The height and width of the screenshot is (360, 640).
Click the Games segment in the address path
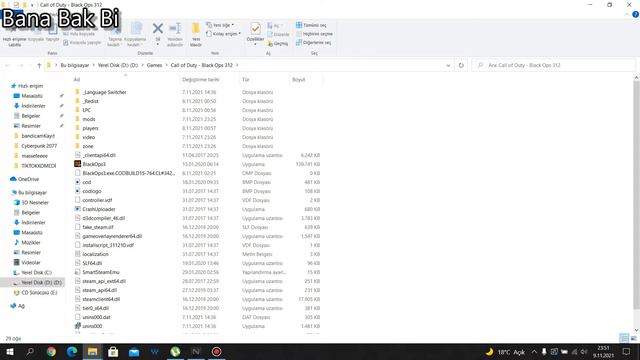154,65
